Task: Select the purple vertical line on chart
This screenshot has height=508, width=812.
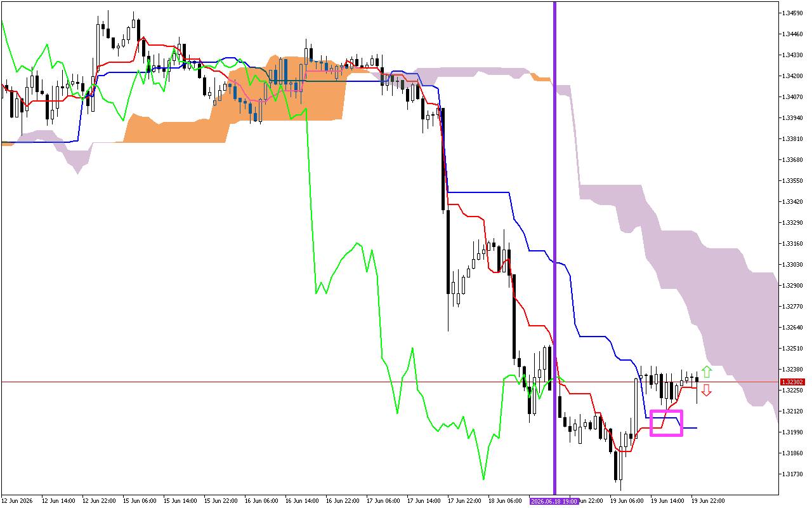Action: 555,248
